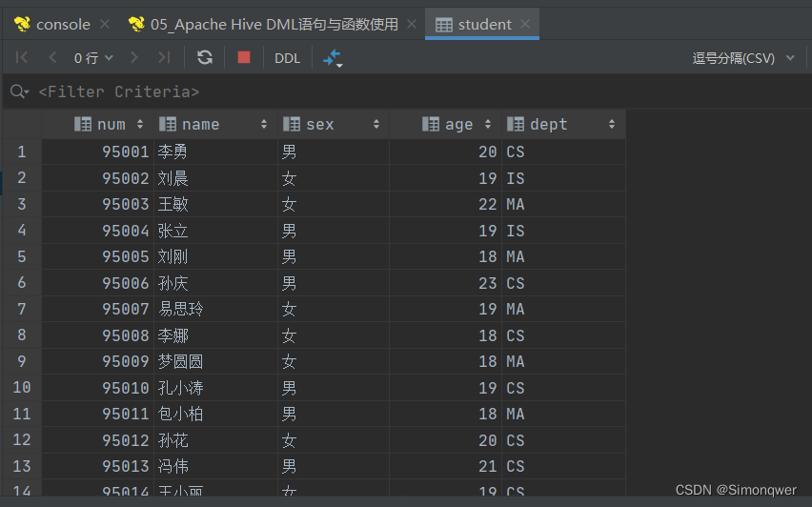Open the 0 行 page size dropdown

tap(93, 58)
